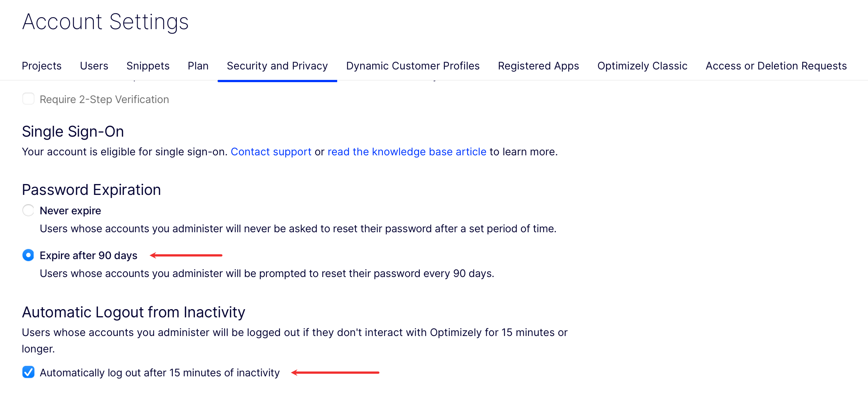The width and height of the screenshot is (868, 398).
Task: Go to the Snippets tab
Action: pyautogui.click(x=148, y=66)
